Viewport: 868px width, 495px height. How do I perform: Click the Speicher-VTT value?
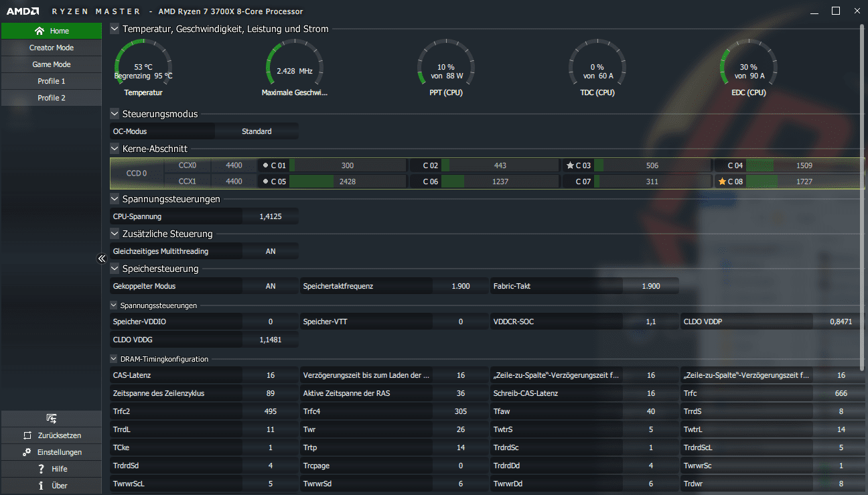click(x=460, y=322)
